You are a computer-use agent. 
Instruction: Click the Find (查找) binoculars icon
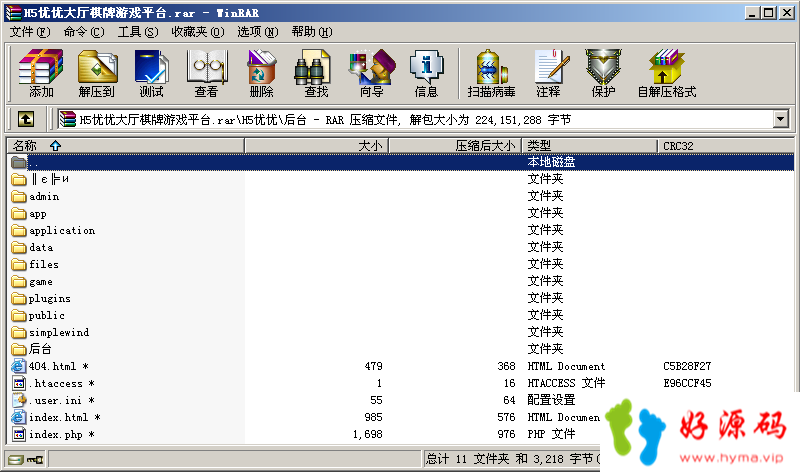tap(312, 66)
